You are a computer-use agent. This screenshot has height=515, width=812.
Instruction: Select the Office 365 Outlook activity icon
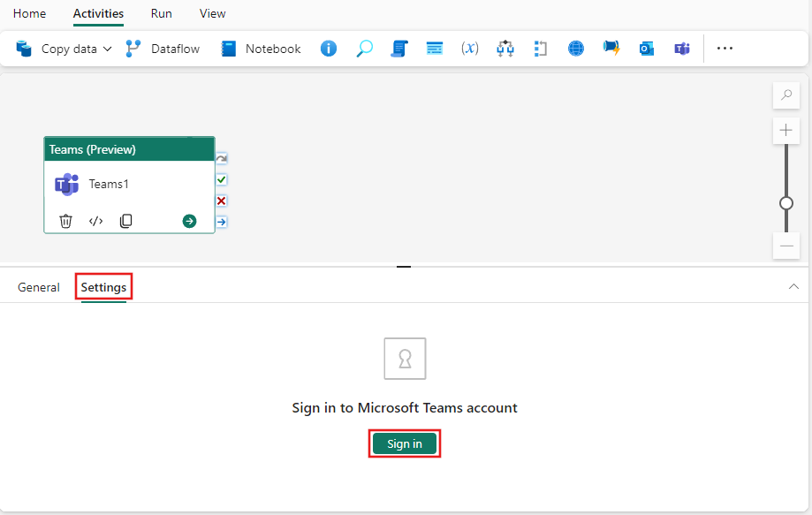tap(646, 49)
